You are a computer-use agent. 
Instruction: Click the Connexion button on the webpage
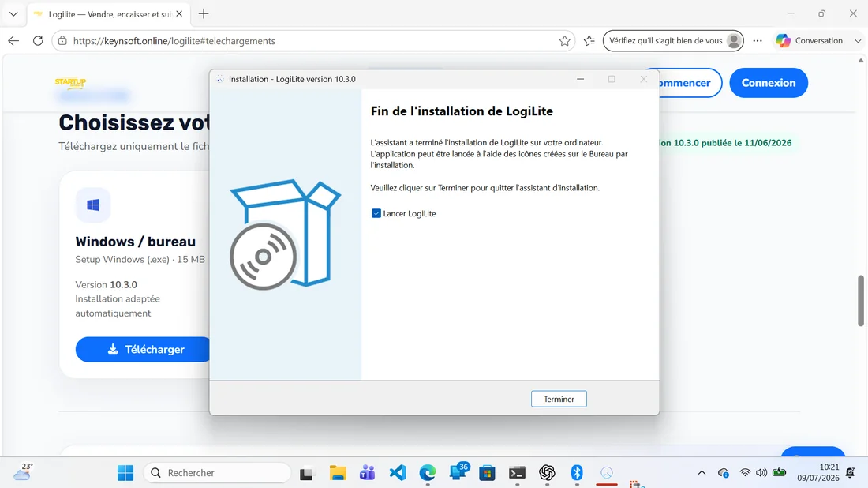click(x=769, y=83)
